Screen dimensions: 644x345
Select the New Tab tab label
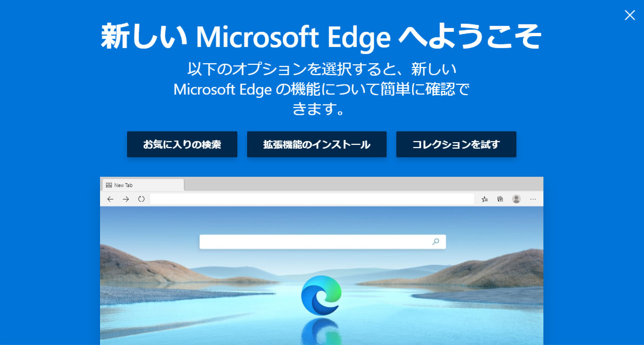coord(123,185)
